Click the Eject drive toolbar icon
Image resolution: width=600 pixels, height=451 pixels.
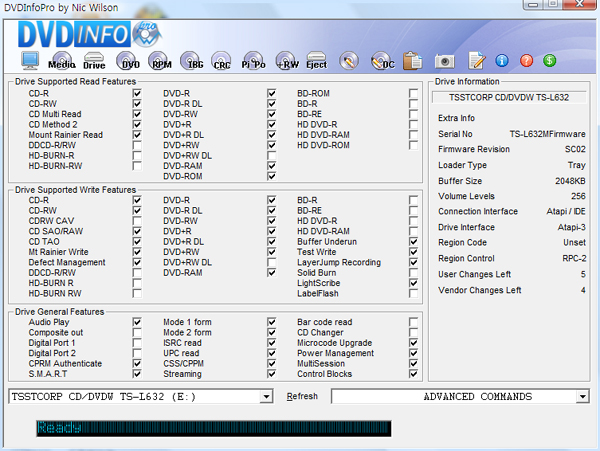(316, 61)
